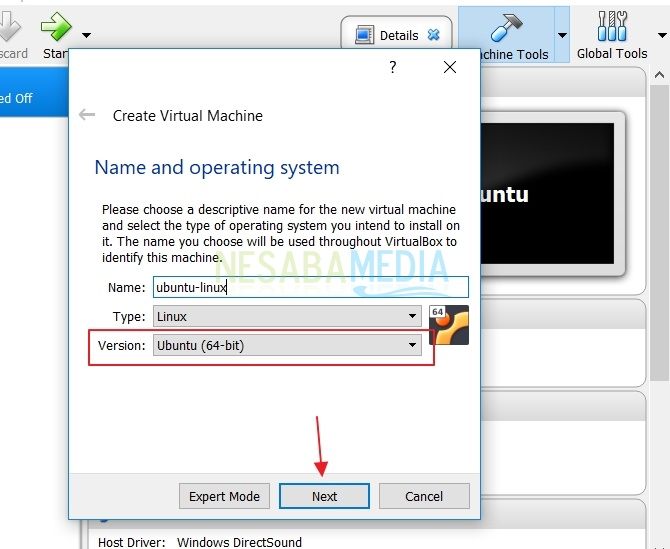The image size is (670, 549).
Task: Click the Ubuntu VM preview thumbnail
Action: [x=547, y=194]
